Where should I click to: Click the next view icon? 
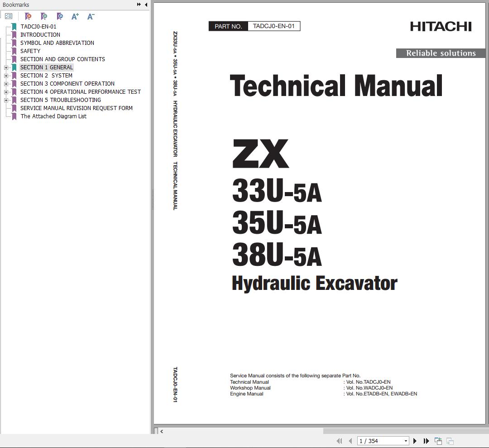click(450, 441)
